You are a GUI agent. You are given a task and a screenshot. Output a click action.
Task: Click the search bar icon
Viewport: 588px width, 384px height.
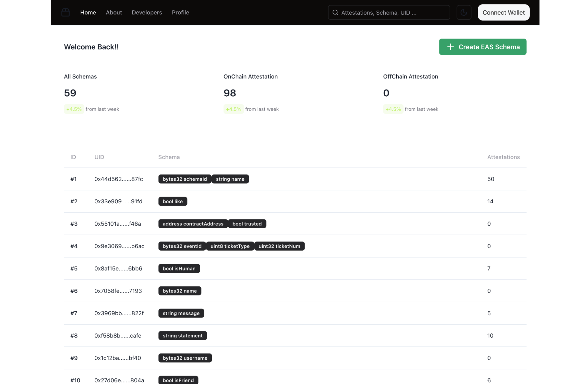coord(336,12)
